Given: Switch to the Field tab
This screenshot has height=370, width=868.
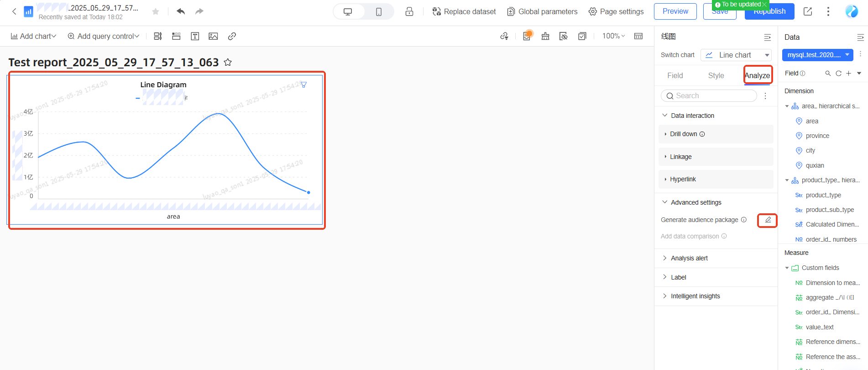Looking at the screenshot, I should [x=675, y=75].
